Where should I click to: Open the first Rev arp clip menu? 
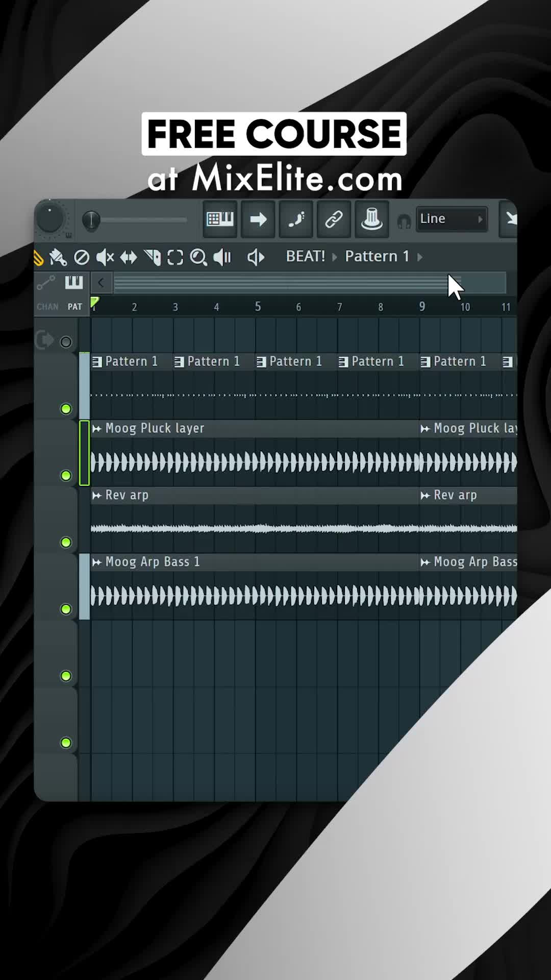click(x=97, y=496)
